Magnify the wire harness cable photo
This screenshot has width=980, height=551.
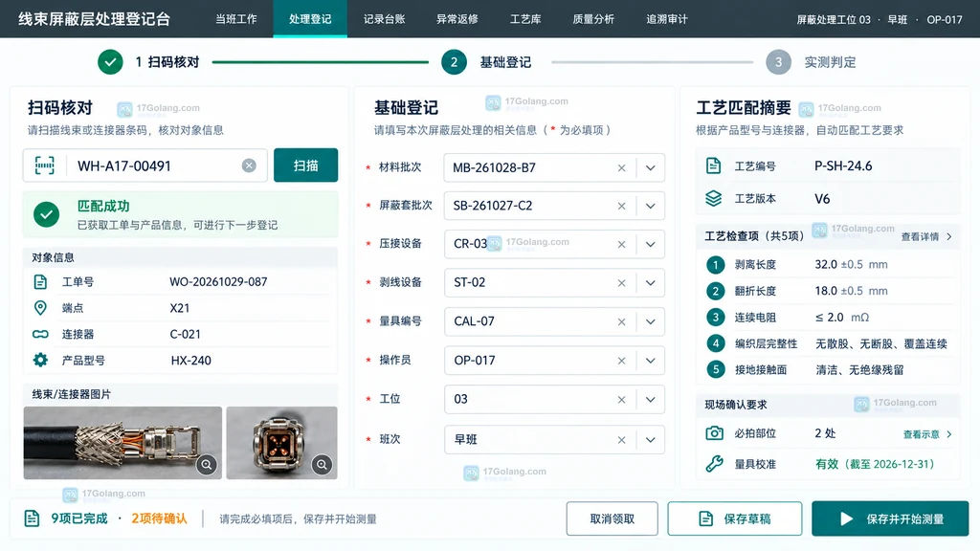coord(207,465)
